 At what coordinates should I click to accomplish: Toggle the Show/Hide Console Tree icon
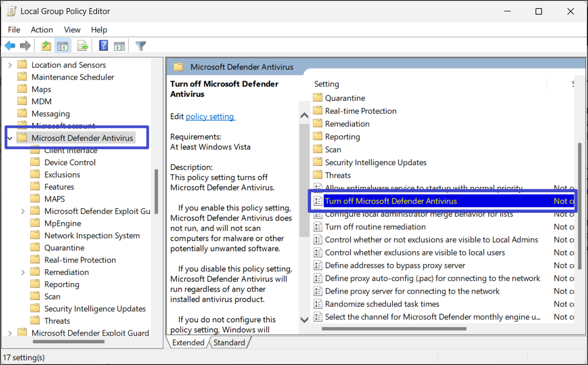[63, 46]
